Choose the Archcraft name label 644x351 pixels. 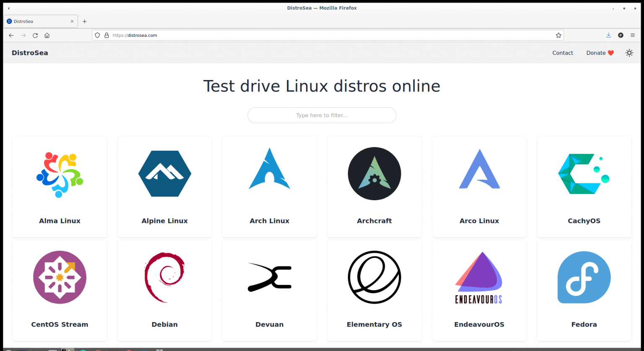click(374, 221)
